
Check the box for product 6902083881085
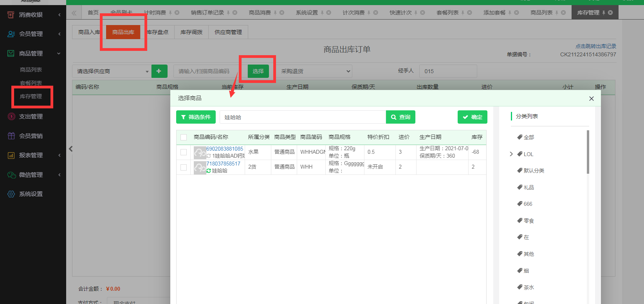pyautogui.click(x=184, y=152)
